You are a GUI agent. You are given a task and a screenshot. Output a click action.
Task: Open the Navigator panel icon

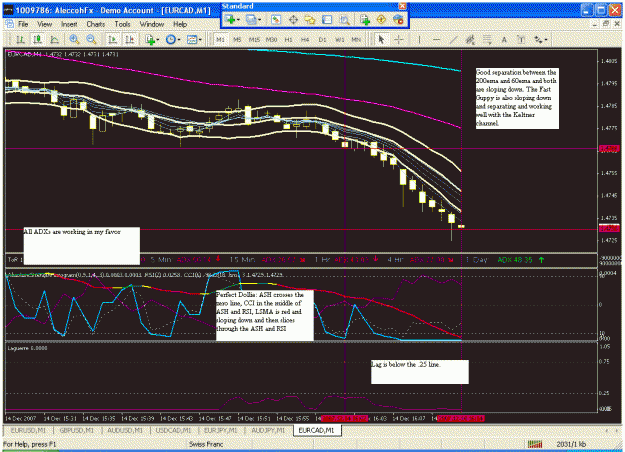tap(310, 20)
